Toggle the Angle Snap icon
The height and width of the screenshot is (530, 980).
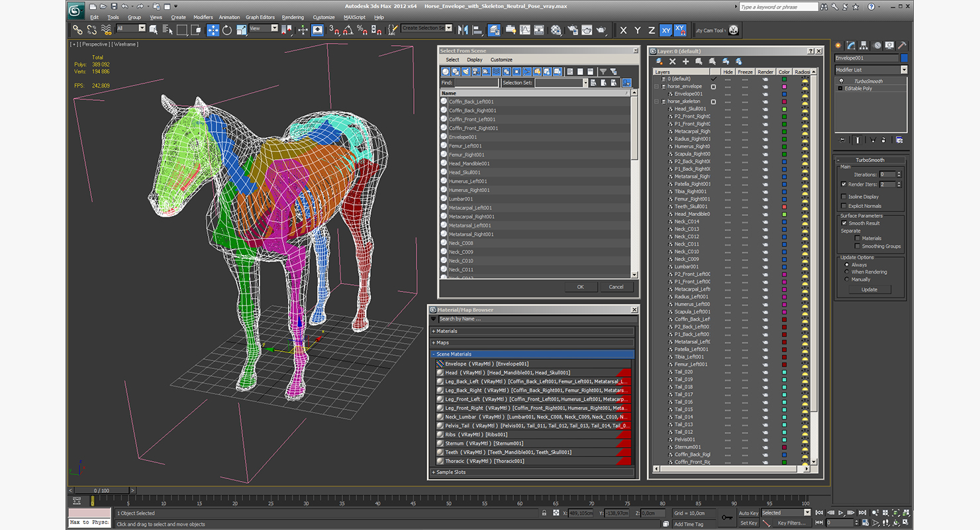point(348,30)
